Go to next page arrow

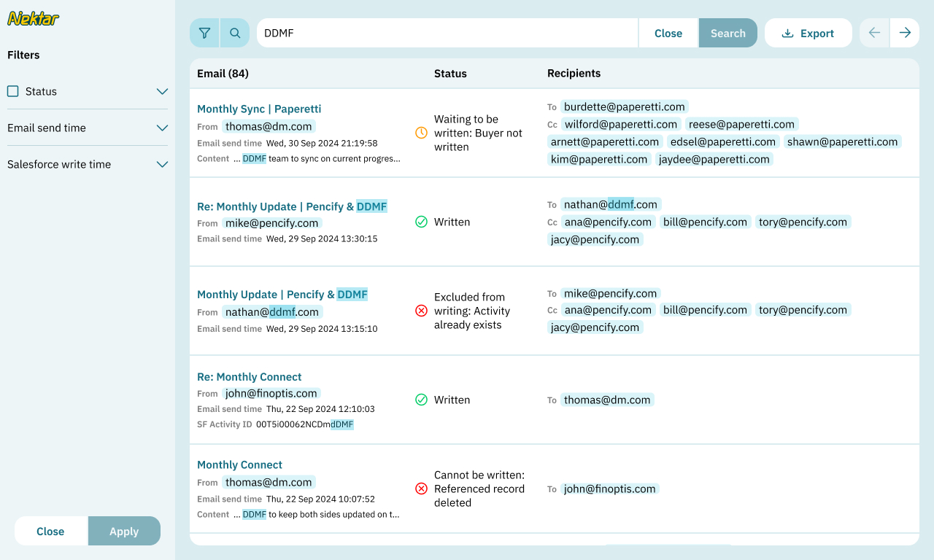click(905, 33)
